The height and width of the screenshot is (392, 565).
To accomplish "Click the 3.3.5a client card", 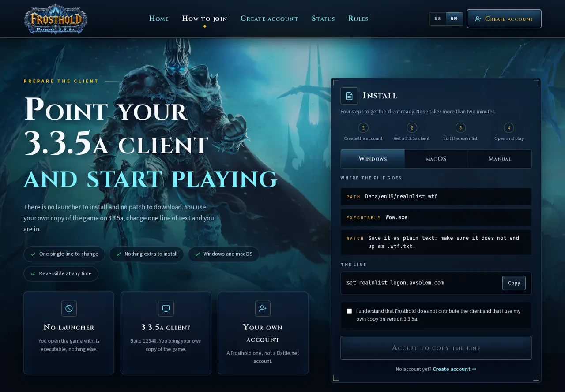I will tap(166, 333).
